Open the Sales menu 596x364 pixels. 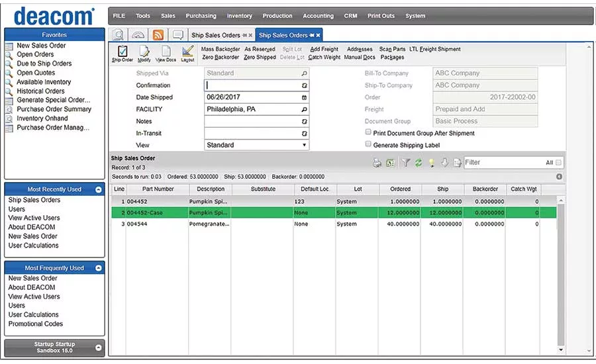click(x=168, y=16)
